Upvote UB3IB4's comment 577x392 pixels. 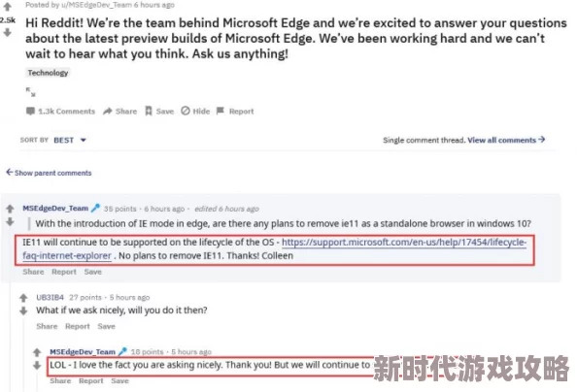click(23, 298)
